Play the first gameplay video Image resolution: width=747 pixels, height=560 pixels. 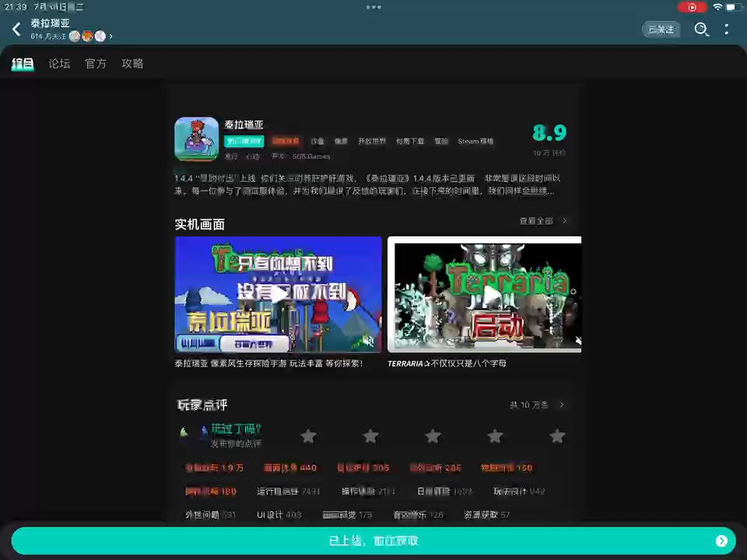(x=279, y=294)
